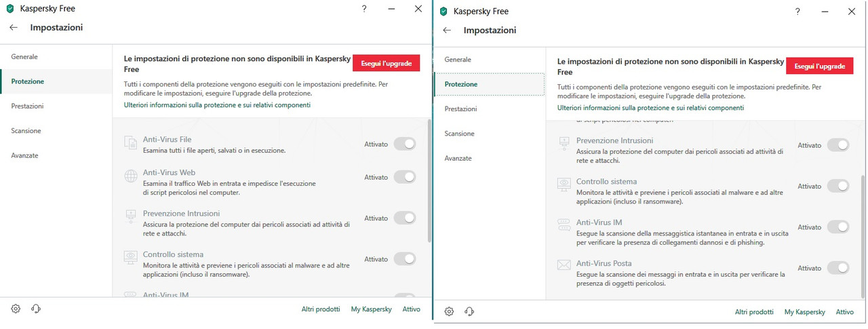
Task: Click support headset icon in left window
Action: [36, 309]
